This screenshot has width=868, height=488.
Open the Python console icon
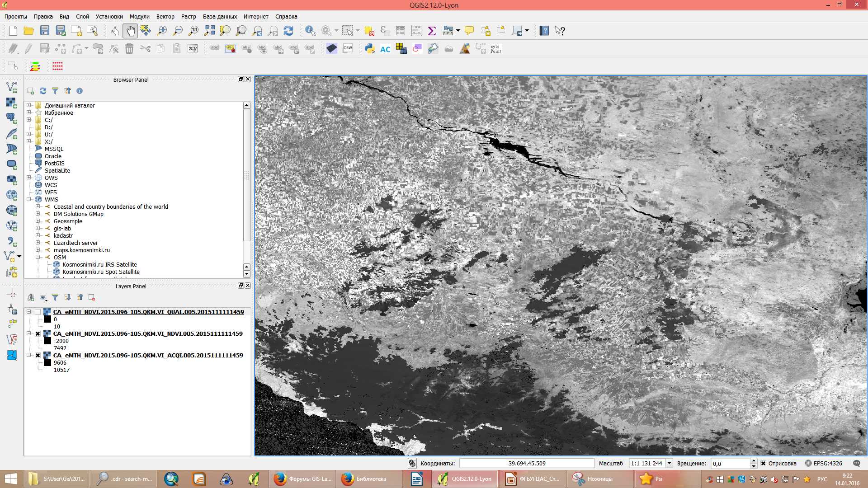(x=370, y=48)
